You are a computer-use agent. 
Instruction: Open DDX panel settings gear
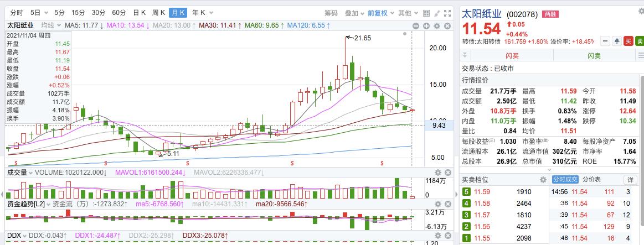pyautogui.click(x=438, y=236)
